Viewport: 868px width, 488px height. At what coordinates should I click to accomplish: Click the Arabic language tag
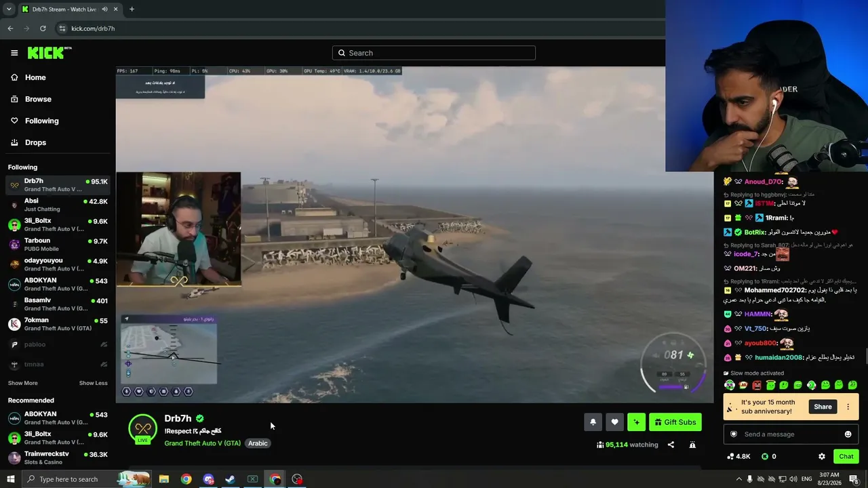(258, 443)
